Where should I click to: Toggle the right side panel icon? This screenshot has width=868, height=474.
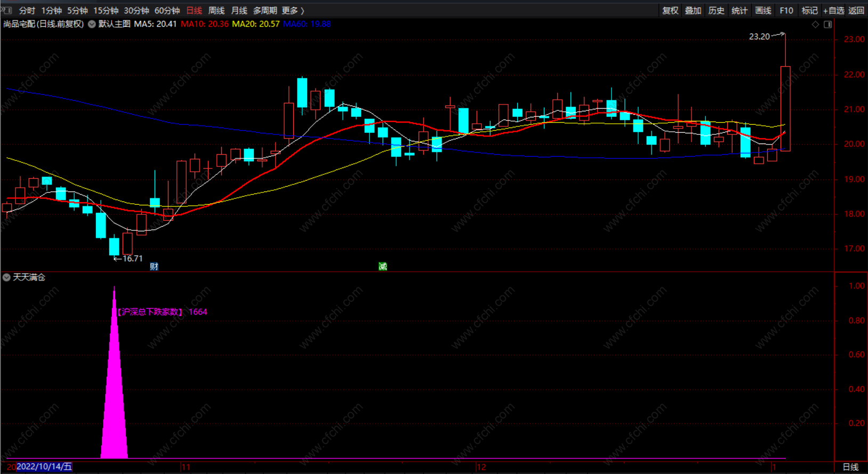click(827, 25)
